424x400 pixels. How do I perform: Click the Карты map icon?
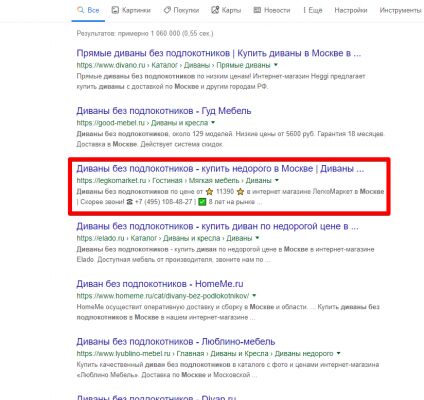tap(215, 10)
